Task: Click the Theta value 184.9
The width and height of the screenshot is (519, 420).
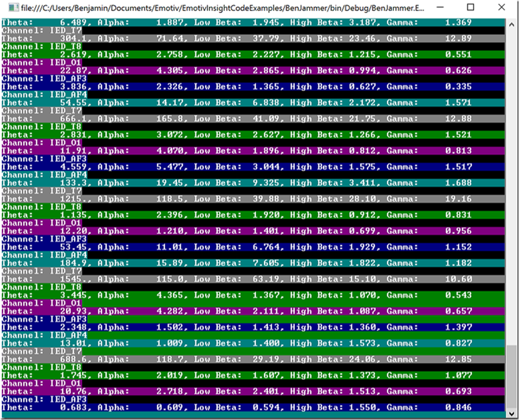Action: [73, 263]
